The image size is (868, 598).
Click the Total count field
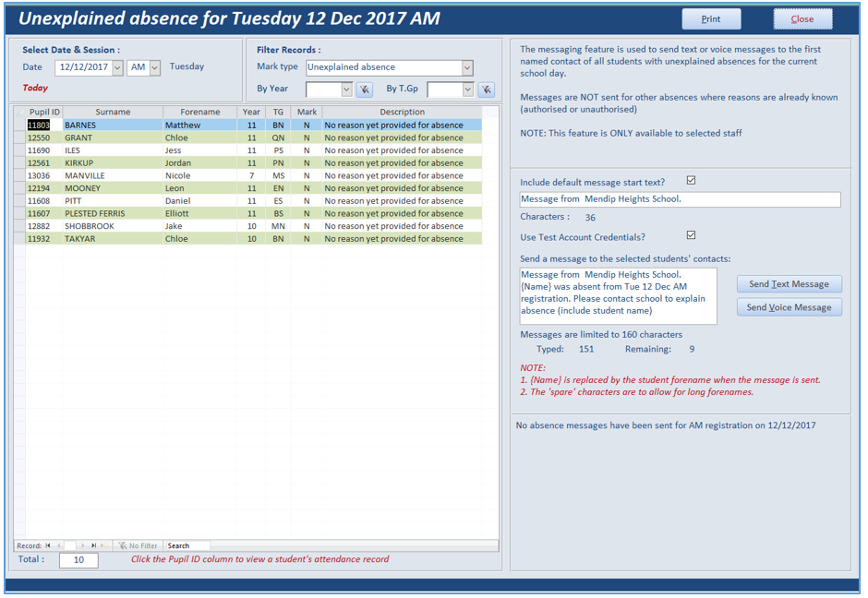(78, 560)
